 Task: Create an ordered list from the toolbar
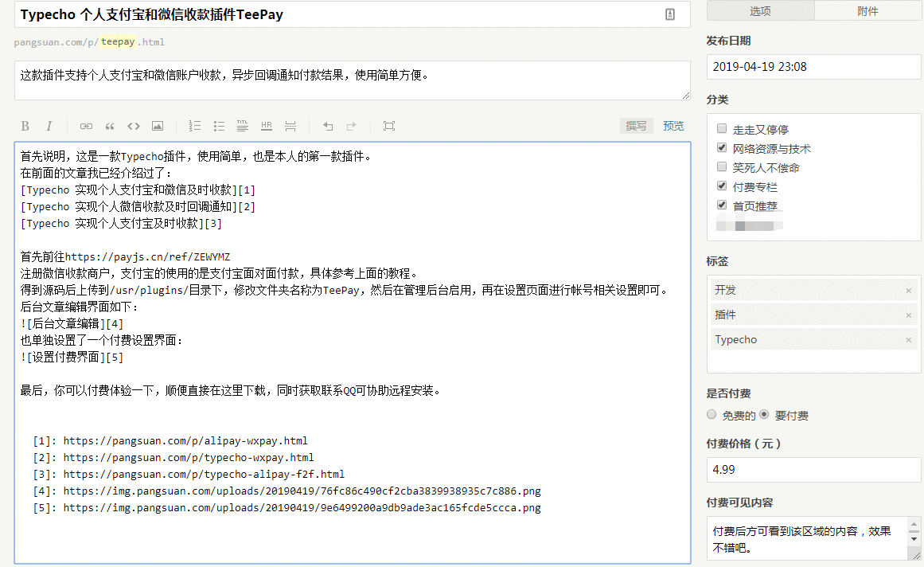[x=195, y=126]
